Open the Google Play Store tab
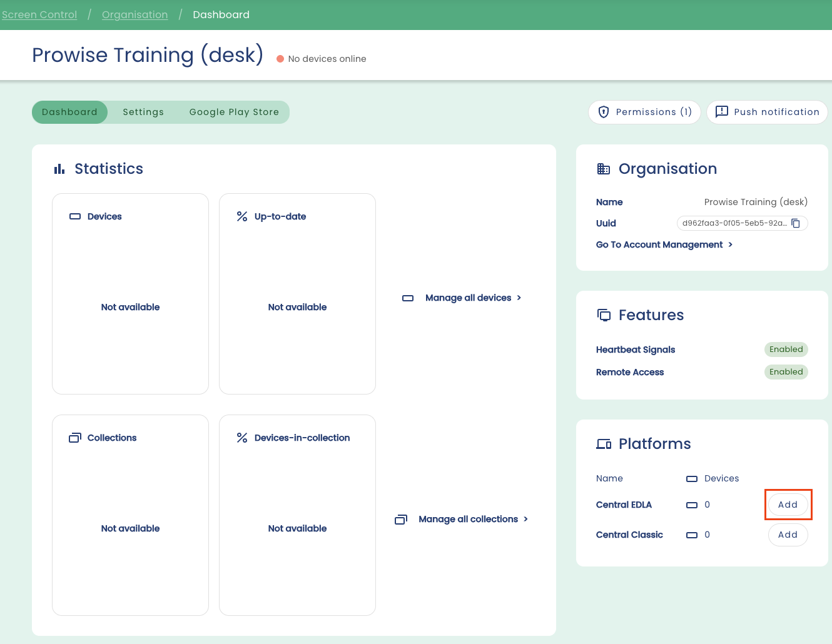832x644 pixels. click(234, 112)
